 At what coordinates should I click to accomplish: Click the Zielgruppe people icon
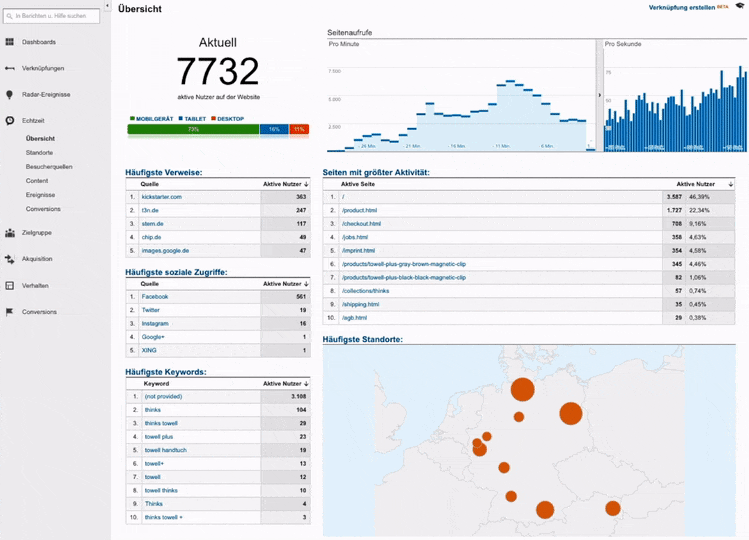10,233
